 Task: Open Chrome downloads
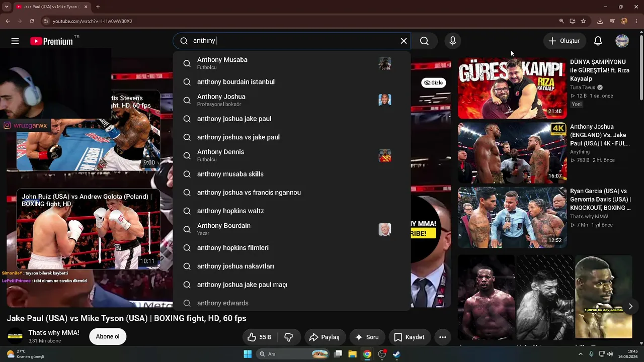(x=600, y=21)
